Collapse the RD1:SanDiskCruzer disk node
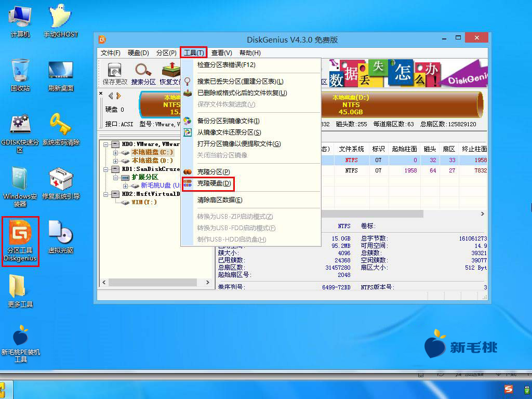This screenshot has width=532, height=399. point(106,169)
